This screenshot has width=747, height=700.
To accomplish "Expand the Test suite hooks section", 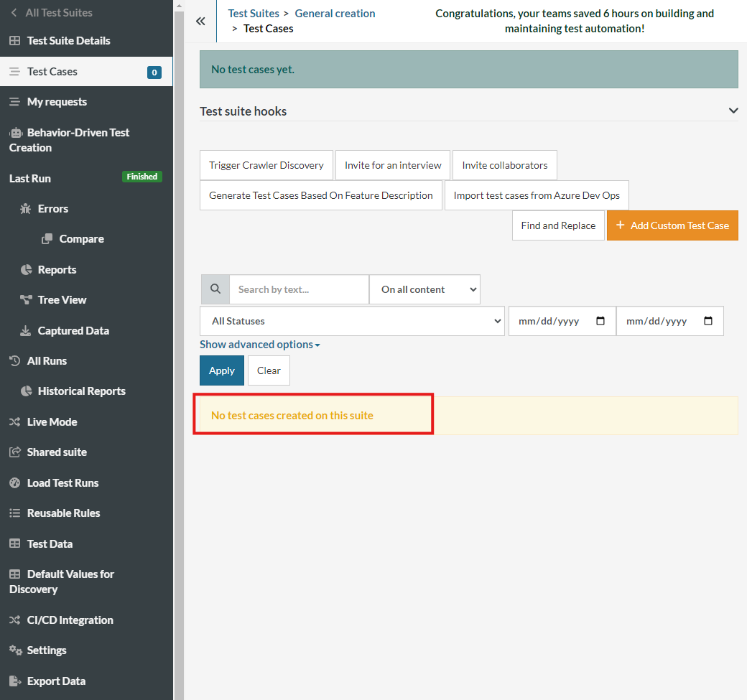I will pyautogui.click(x=733, y=111).
